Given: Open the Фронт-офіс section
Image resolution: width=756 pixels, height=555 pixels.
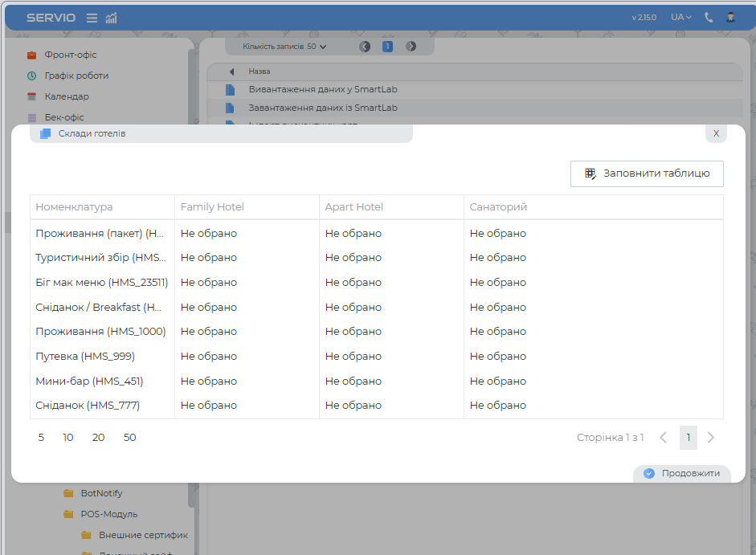Looking at the screenshot, I should click(70, 55).
